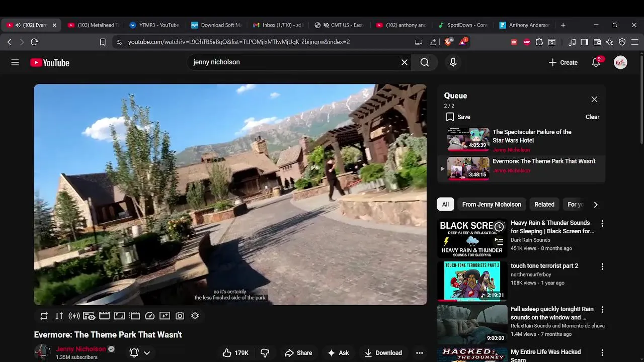The width and height of the screenshot is (644, 362).
Task: Clear the search query with X
Action: tap(405, 62)
